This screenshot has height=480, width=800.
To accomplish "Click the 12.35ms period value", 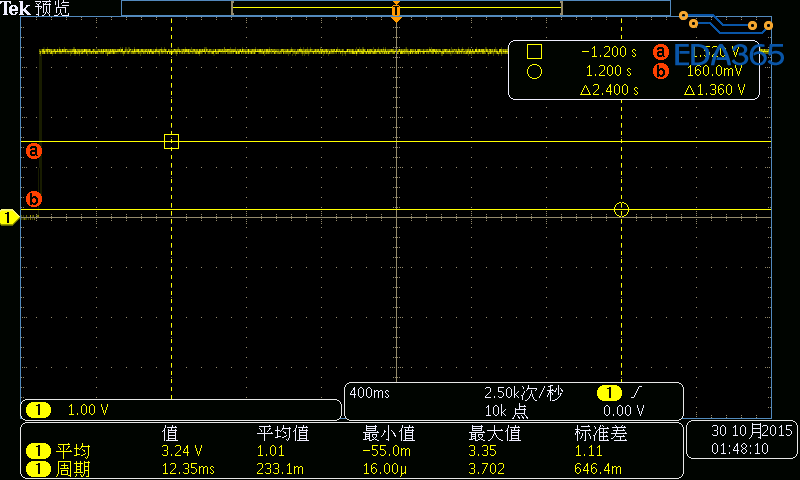I will click(188, 469).
